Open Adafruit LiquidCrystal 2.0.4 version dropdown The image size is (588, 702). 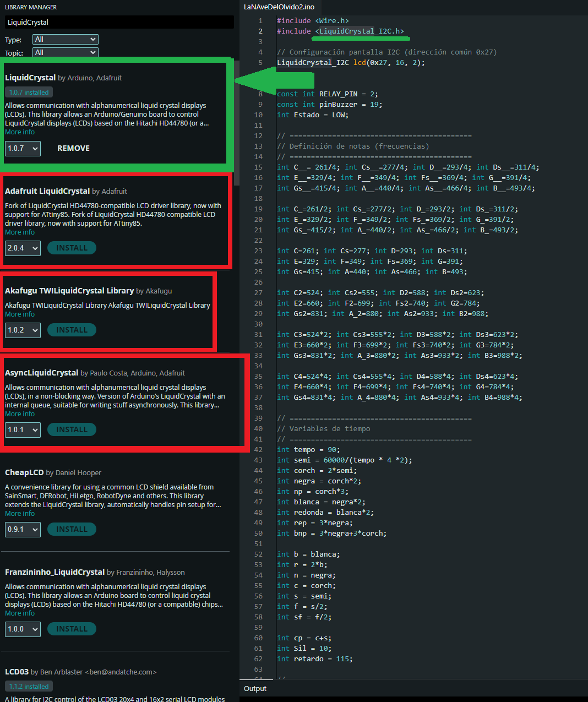coord(23,248)
